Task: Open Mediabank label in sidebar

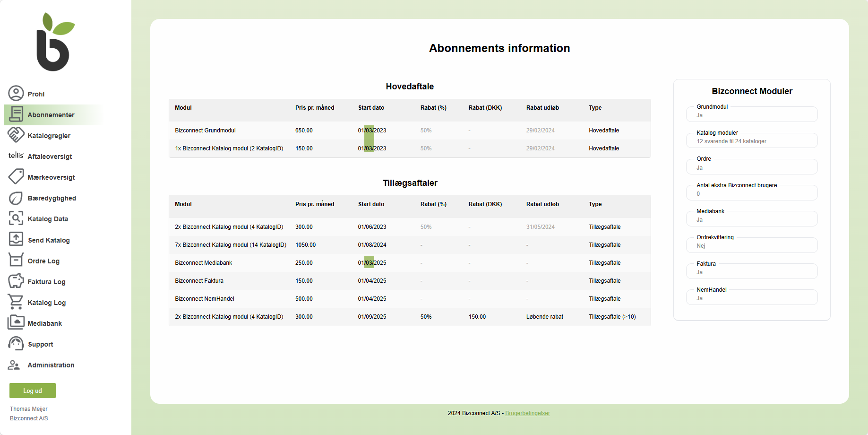Action: tap(45, 323)
